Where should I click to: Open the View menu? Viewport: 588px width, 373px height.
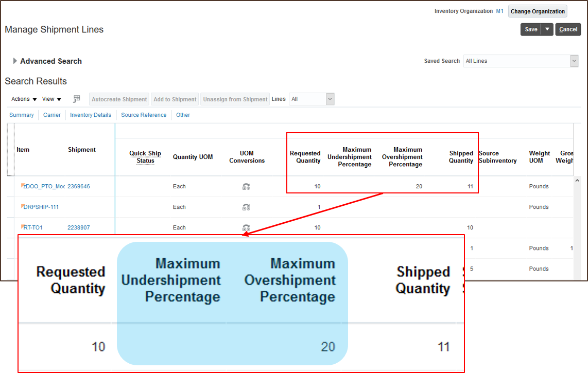tap(51, 99)
